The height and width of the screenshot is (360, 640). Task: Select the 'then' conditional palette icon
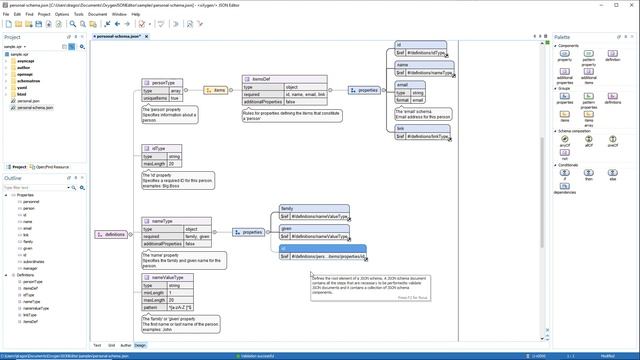click(x=589, y=173)
